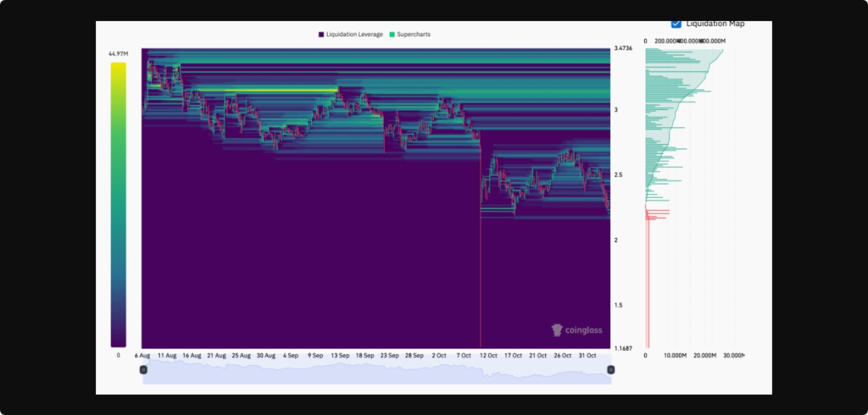Click the bright yellow liquidation band on heatmap
Viewport: 868px width, 415px height.
(282, 89)
